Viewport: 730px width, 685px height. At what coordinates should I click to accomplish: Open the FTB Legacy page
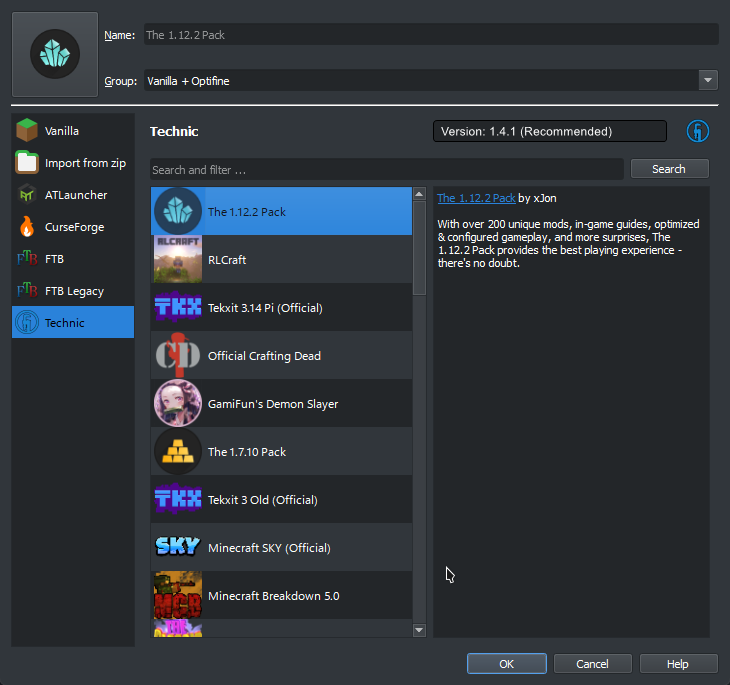73,291
